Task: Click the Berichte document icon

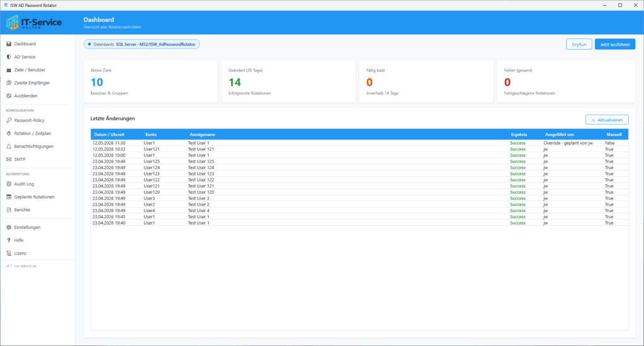Action: click(x=9, y=210)
